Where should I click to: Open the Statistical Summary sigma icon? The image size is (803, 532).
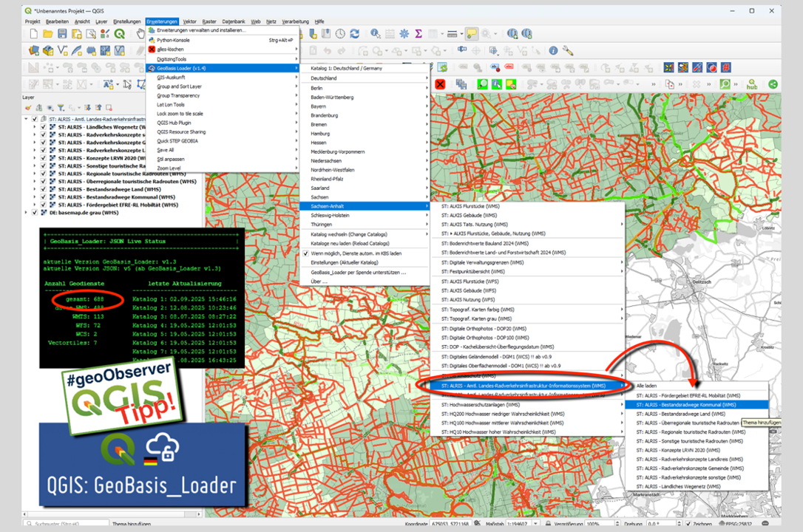coord(419,34)
